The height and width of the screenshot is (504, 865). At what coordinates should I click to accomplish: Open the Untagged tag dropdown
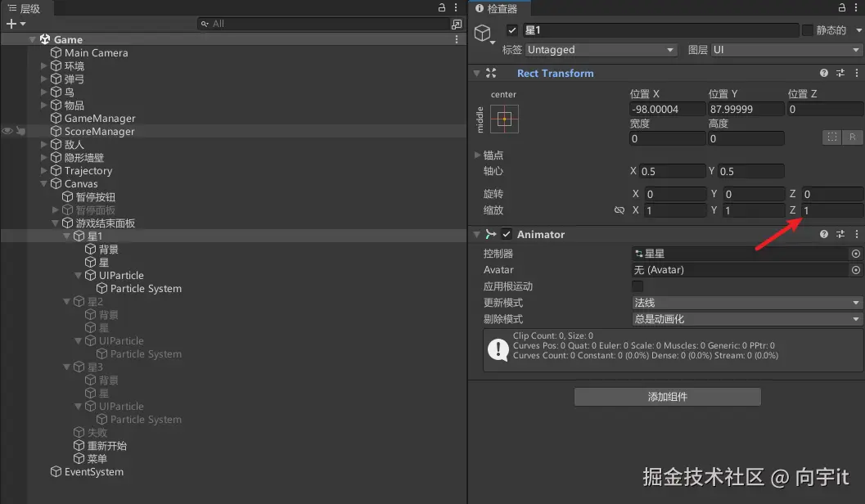click(601, 49)
